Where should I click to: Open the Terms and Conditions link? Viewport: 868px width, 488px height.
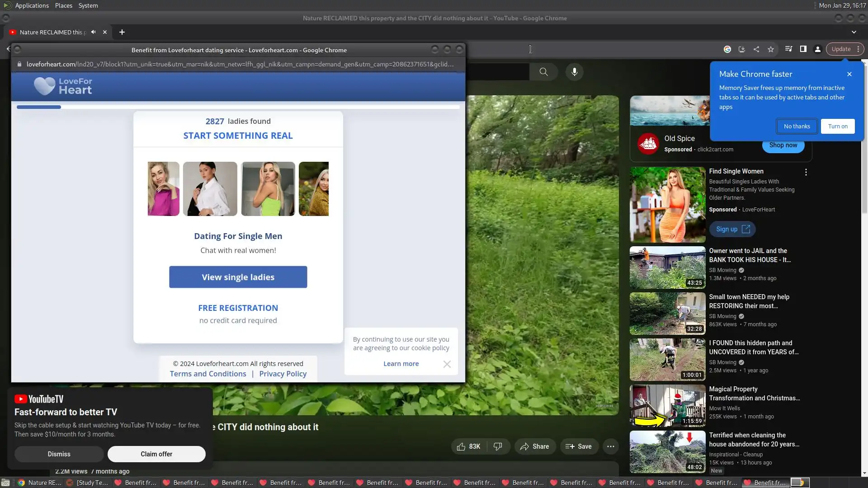(x=208, y=374)
